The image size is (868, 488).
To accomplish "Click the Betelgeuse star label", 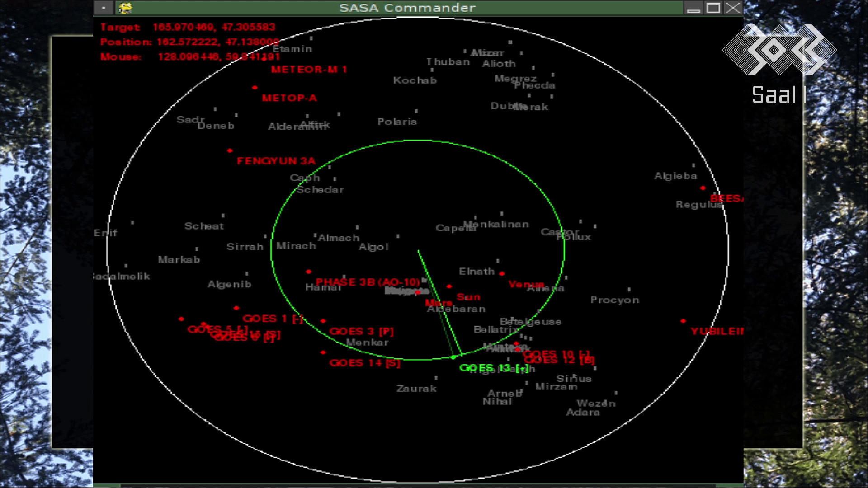I will (x=530, y=322).
